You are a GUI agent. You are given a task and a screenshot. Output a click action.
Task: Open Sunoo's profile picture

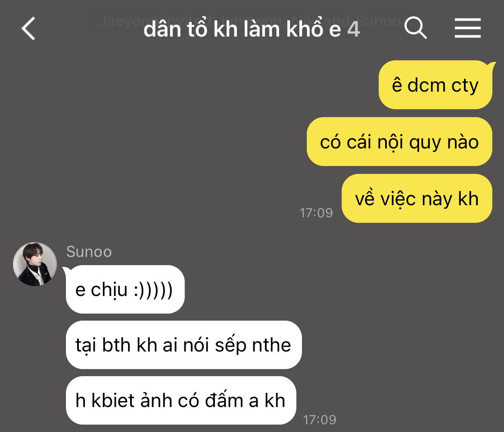coord(35,264)
